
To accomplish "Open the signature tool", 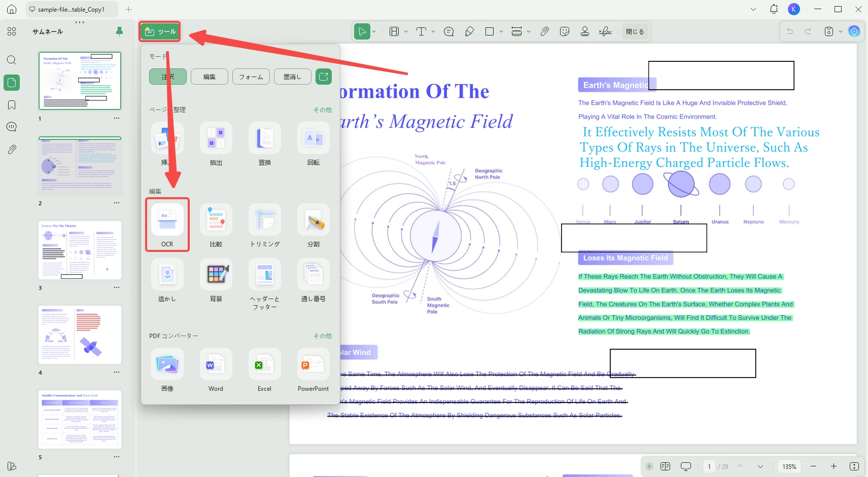I will click(605, 31).
